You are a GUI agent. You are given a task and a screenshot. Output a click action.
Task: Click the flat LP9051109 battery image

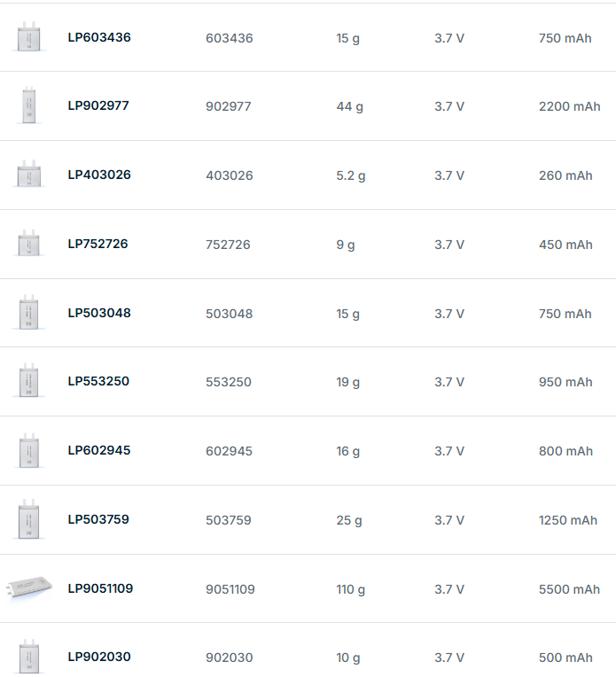click(x=29, y=587)
